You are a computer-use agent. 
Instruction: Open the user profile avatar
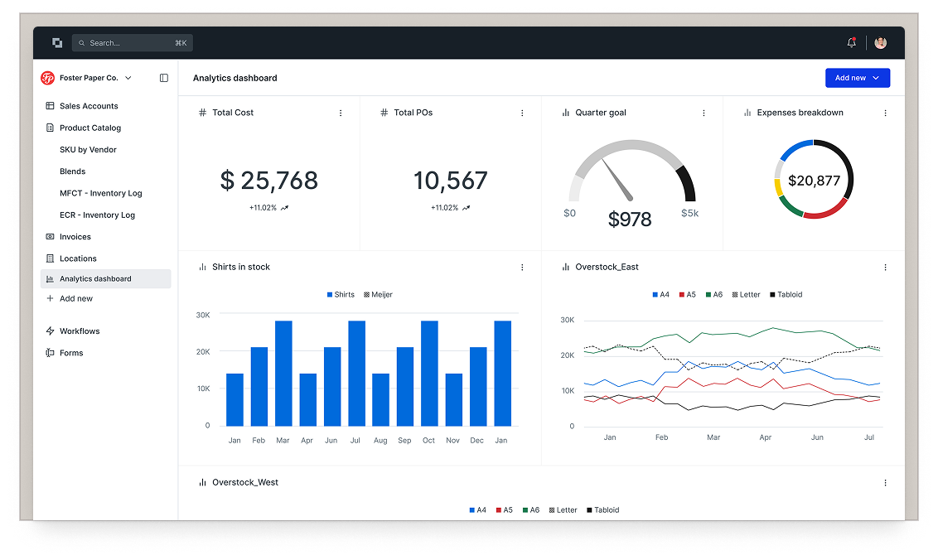[x=880, y=43]
